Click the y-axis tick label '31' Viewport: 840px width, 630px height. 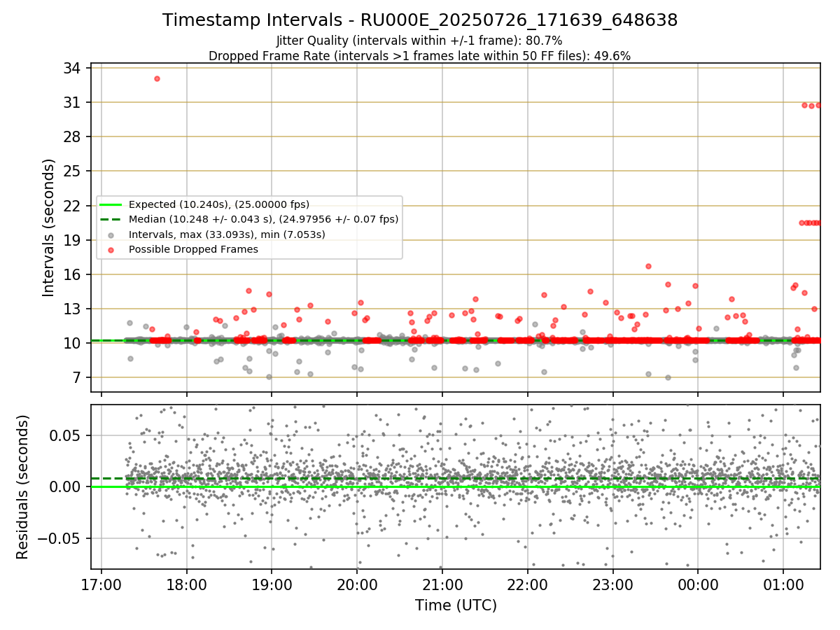click(73, 103)
